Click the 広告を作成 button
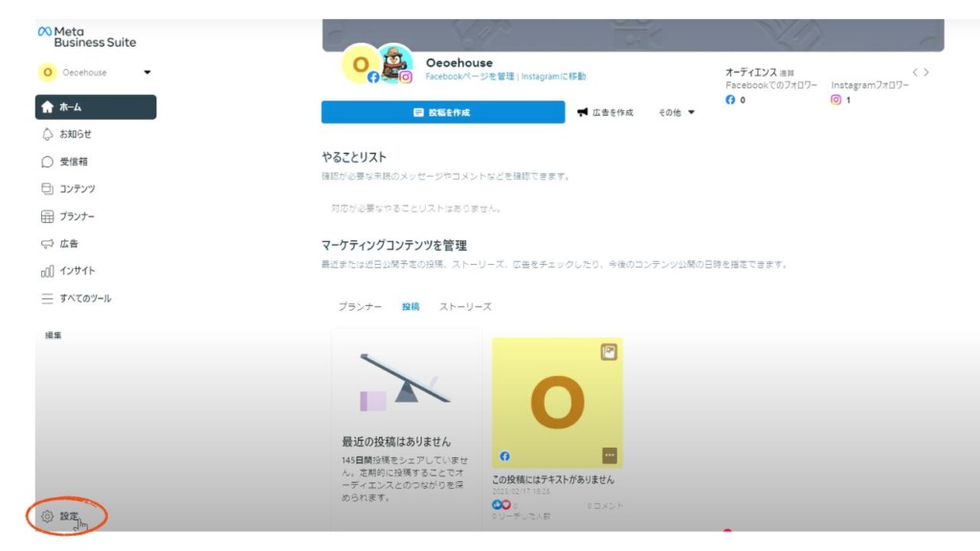This screenshot has width=980, height=551. pos(605,113)
